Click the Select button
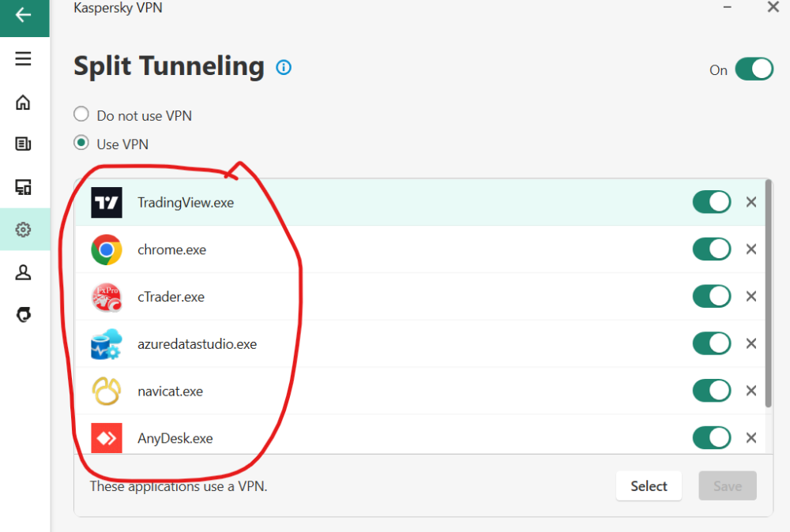 pos(649,486)
